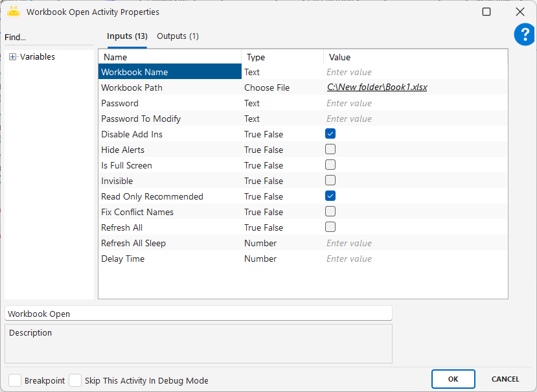
Task: Toggle the Breakpoint checkbox
Action: [x=15, y=380]
